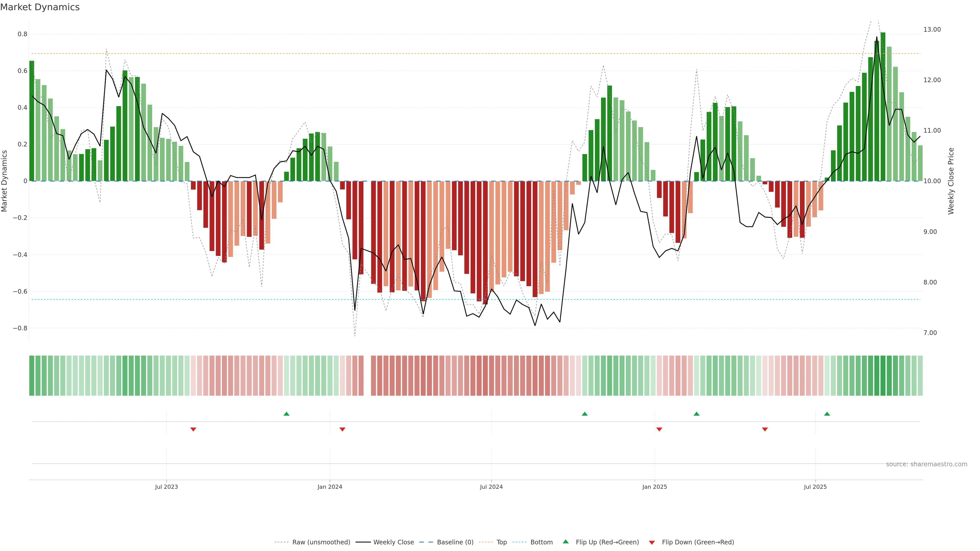Click the Market Dynamics chart title

click(40, 7)
